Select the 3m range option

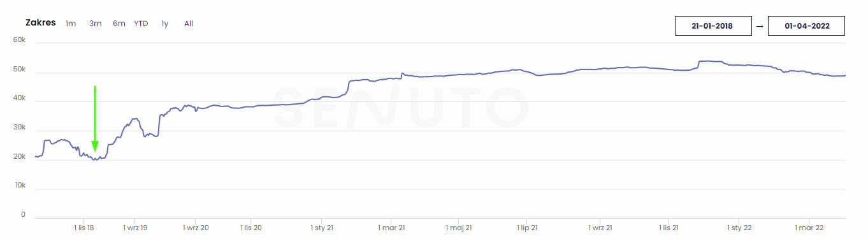tap(95, 24)
